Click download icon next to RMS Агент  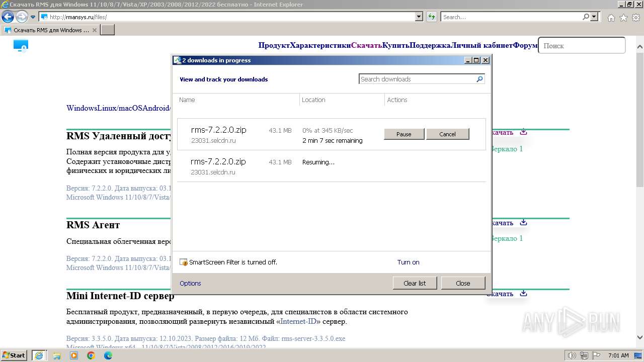[523, 223]
